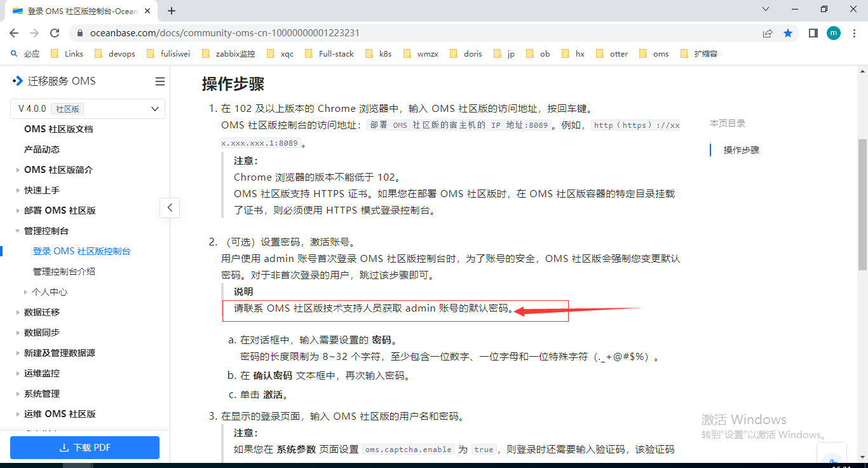Open the 扩缩容 bookmark folder
Viewport: 868px width, 468px height.
coord(698,53)
